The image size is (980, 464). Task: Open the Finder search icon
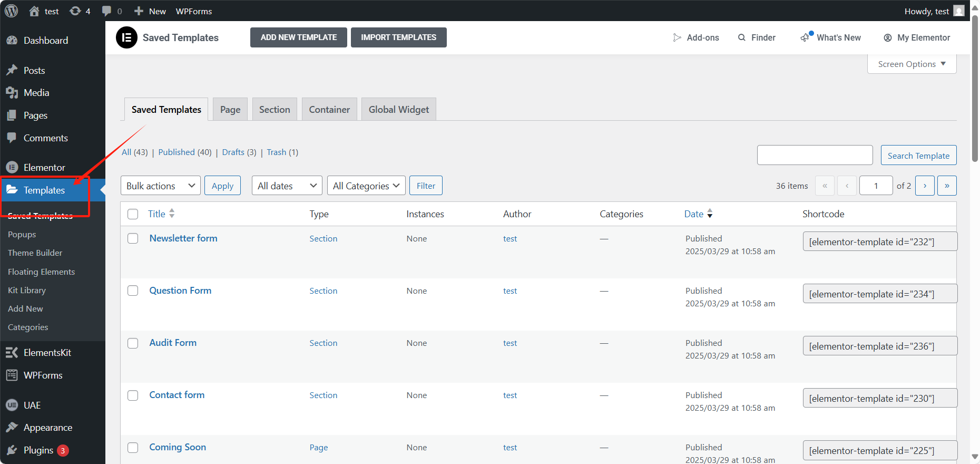point(742,37)
